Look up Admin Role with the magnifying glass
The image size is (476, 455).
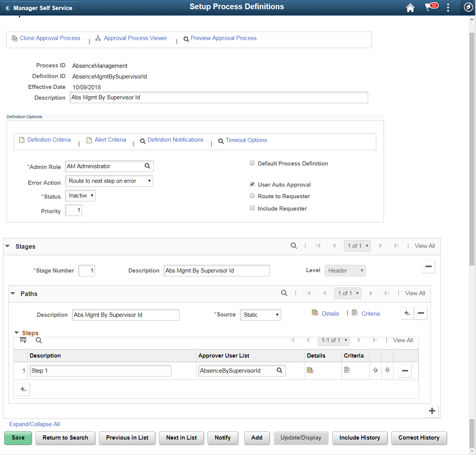click(147, 166)
